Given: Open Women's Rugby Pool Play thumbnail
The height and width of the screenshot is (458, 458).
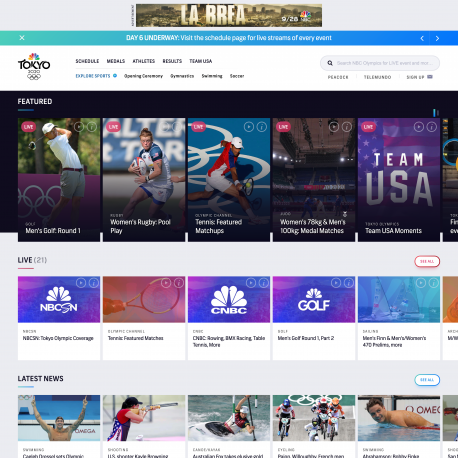Looking at the screenshot, I should point(144,180).
